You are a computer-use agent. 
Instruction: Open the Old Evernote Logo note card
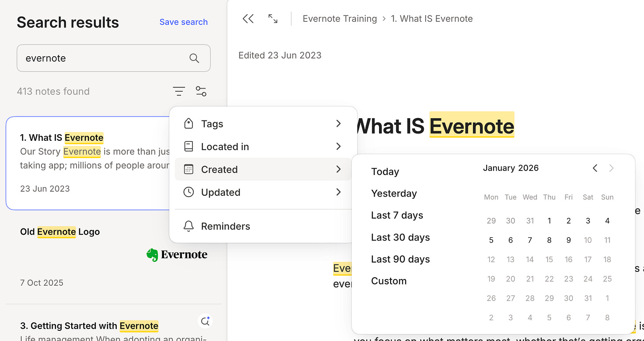click(x=114, y=257)
